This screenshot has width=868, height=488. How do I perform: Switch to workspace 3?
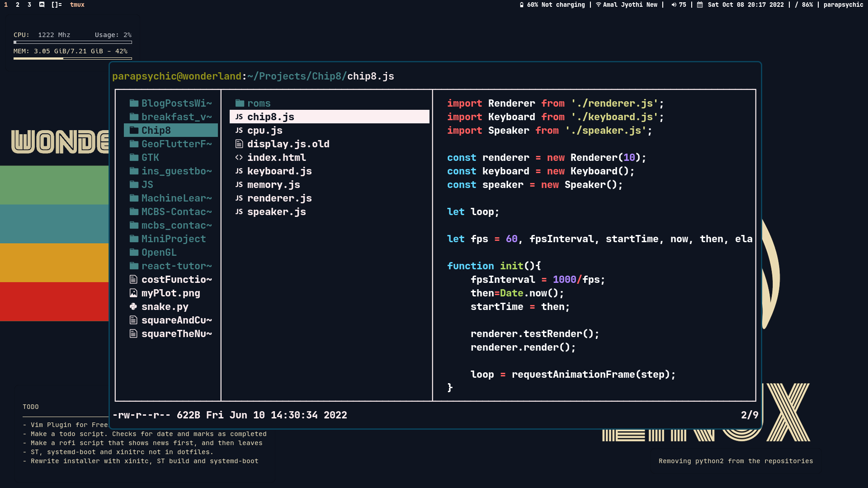pyautogui.click(x=29, y=5)
